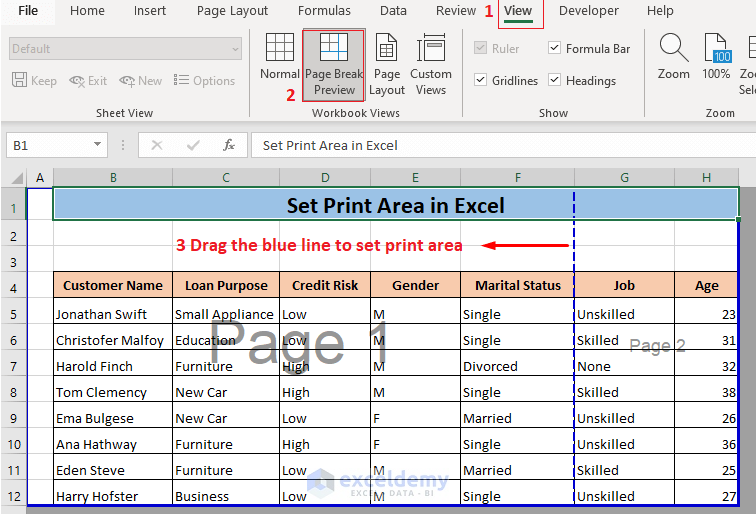756x515 pixels.
Task: Select cell containing Eden Steve
Action: tap(113, 467)
